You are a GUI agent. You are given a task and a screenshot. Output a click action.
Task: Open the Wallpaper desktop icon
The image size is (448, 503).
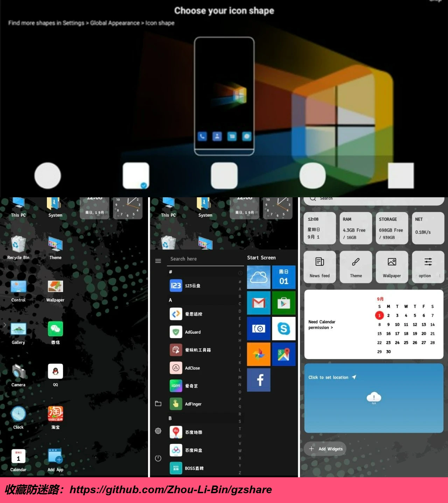click(x=55, y=290)
